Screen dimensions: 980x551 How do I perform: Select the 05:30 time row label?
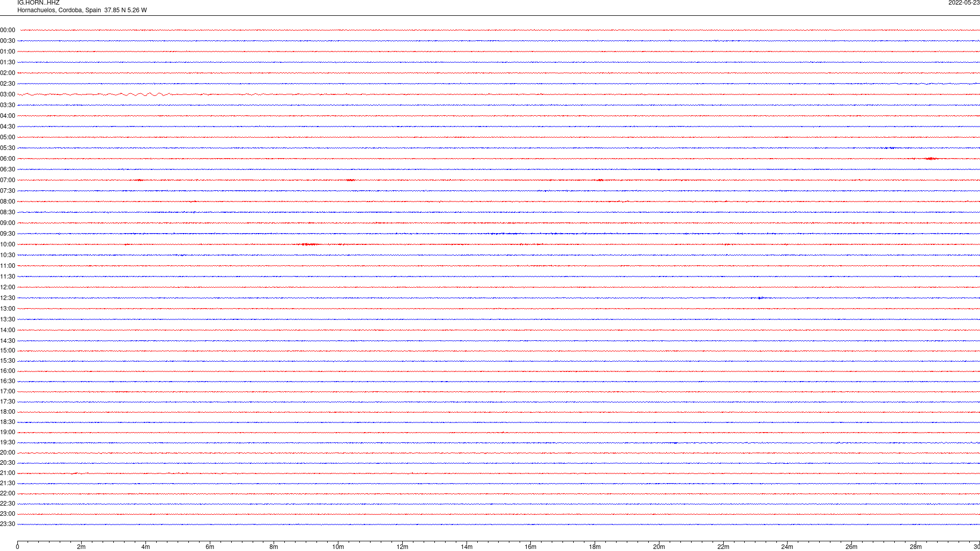click(8, 148)
